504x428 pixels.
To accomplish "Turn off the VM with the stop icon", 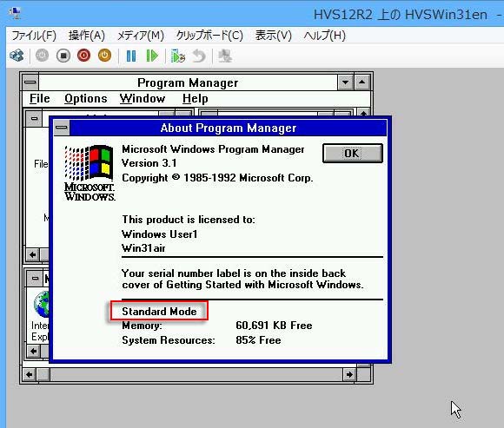I will (x=63, y=56).
